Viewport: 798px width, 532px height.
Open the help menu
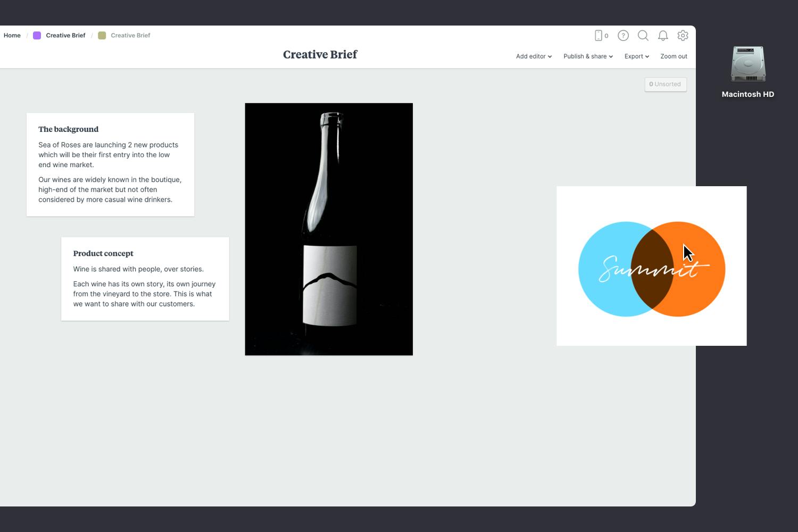[x=623, y=35]
